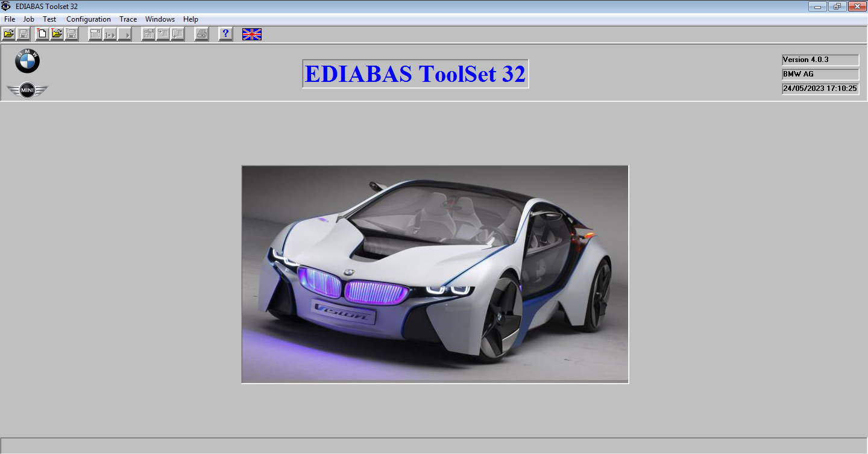The image size is (868, 454).
Task: Click the new test file page icon
Action: pos(42,34)
